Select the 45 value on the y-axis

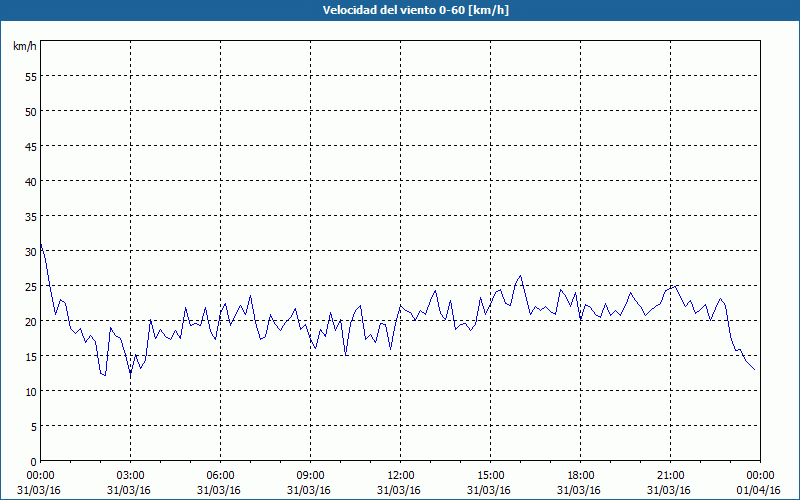coord(31,146)
